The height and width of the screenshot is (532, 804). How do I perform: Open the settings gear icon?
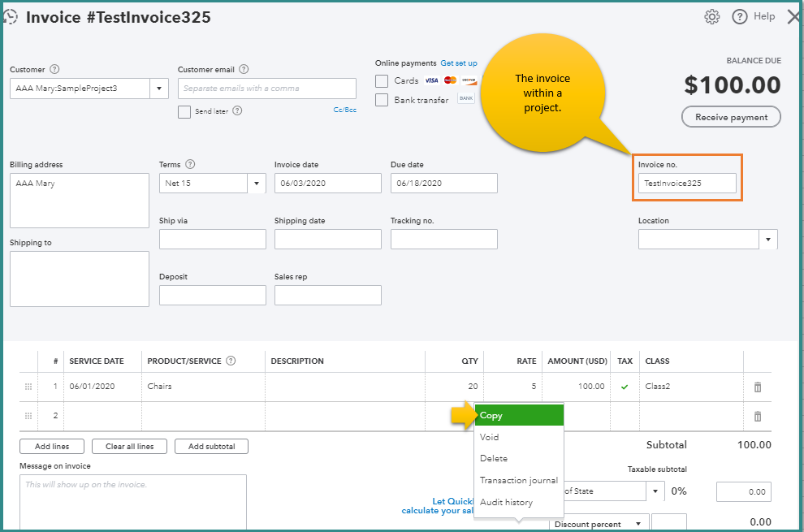(x=712, y=17)
